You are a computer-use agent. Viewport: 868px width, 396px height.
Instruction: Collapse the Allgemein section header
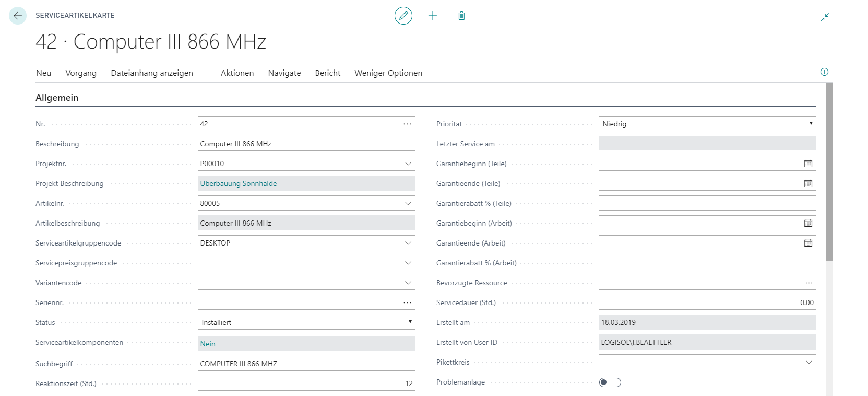click(57, 98)
